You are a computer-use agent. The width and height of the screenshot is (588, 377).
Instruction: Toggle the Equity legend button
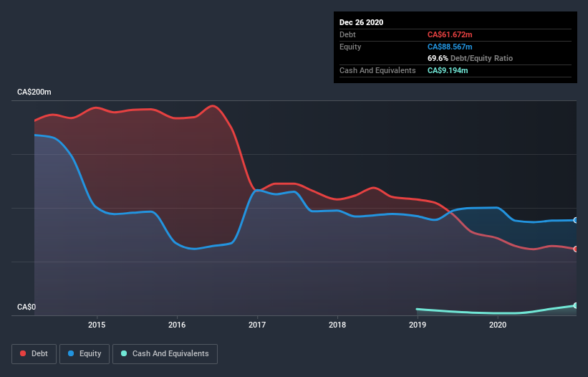click(85, 354)
